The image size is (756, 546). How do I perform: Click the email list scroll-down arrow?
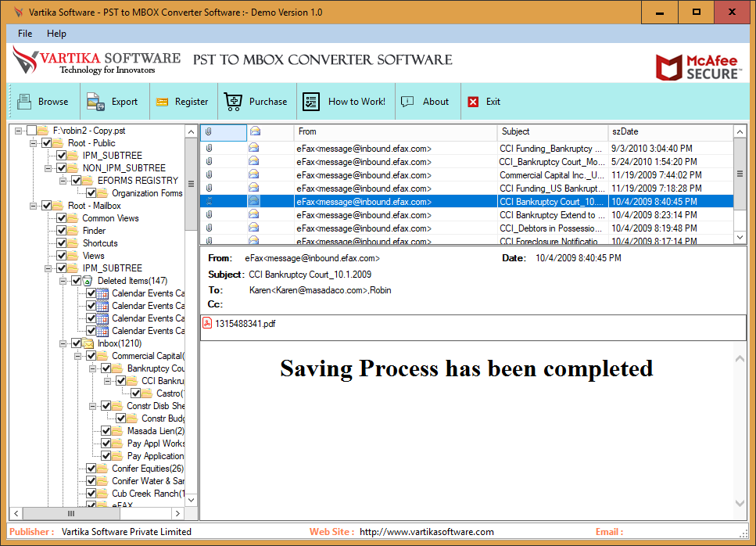coord(740,237)
